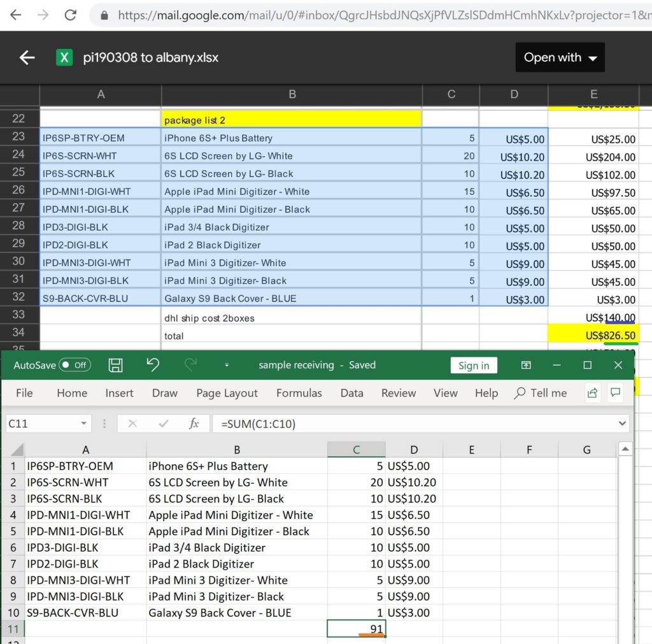Click the scroll up arrow in Excel
The height and width of the screenshot is (644, 652).
point(625,449)
